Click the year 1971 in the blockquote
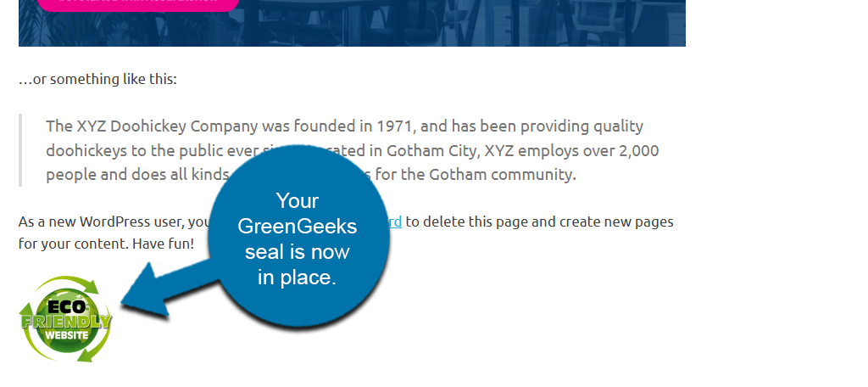Screen dimensions: 868x387 396,126
